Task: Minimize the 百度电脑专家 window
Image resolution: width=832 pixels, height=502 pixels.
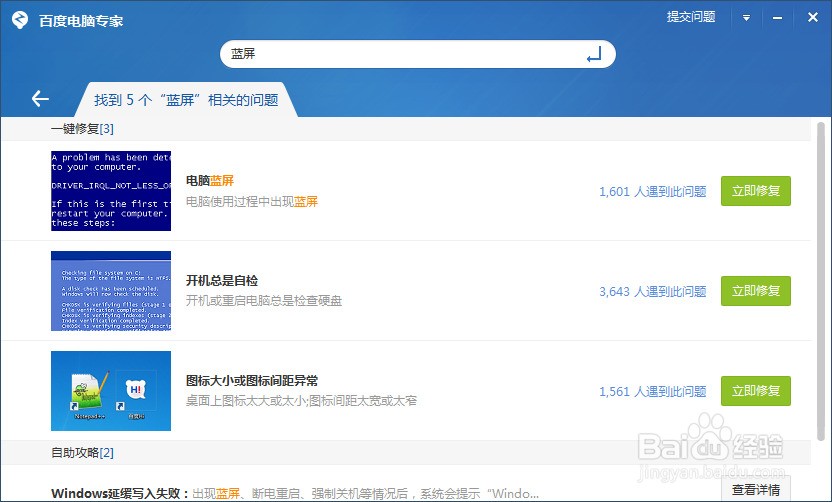Action: click(x=777, y=18)
